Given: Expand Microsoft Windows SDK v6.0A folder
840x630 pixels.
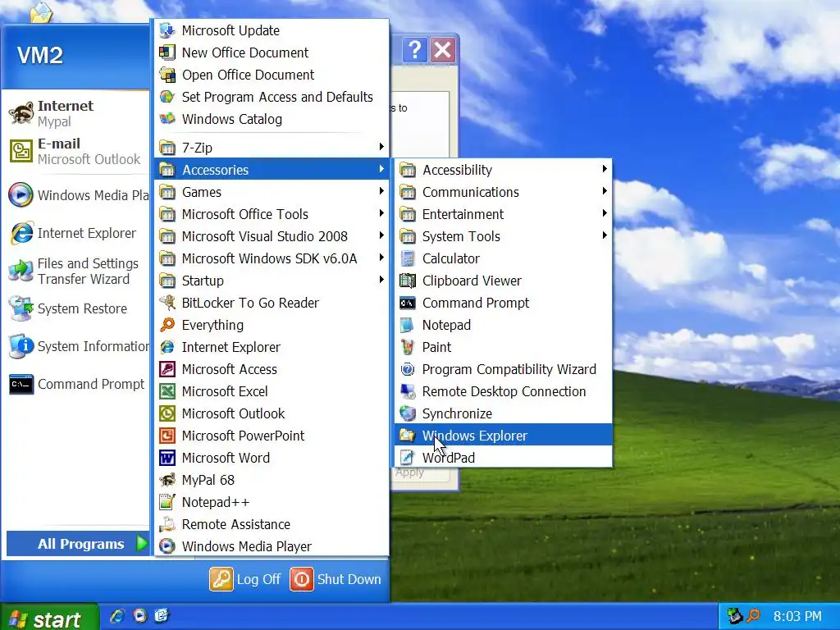Looking at the screenshot, I should [x=272, y=258].
